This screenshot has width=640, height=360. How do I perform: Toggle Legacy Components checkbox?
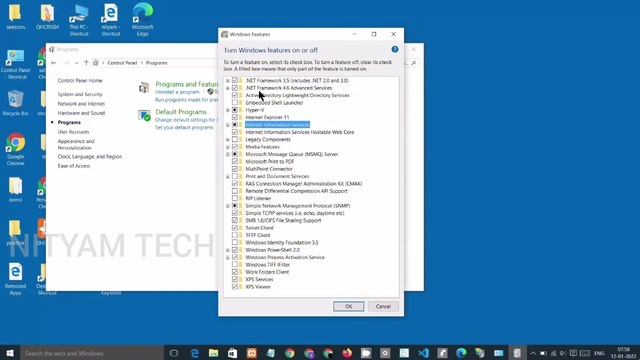[235, 139]
